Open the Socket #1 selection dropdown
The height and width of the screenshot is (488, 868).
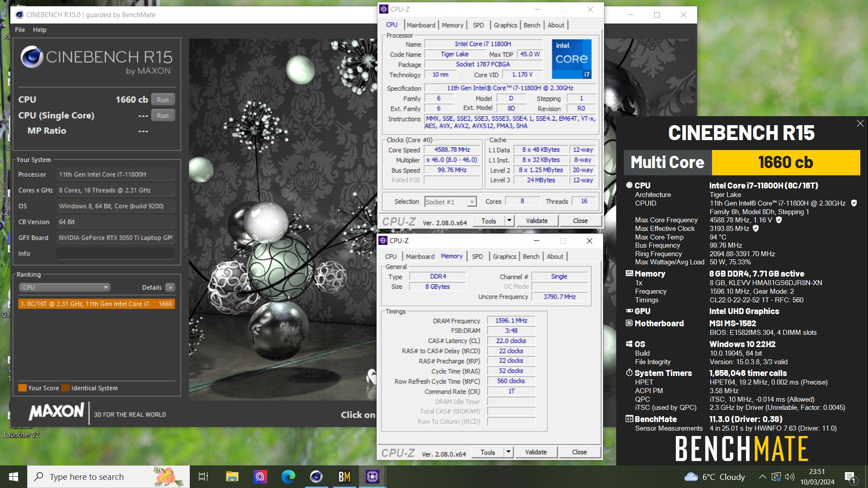click(451, 202)
